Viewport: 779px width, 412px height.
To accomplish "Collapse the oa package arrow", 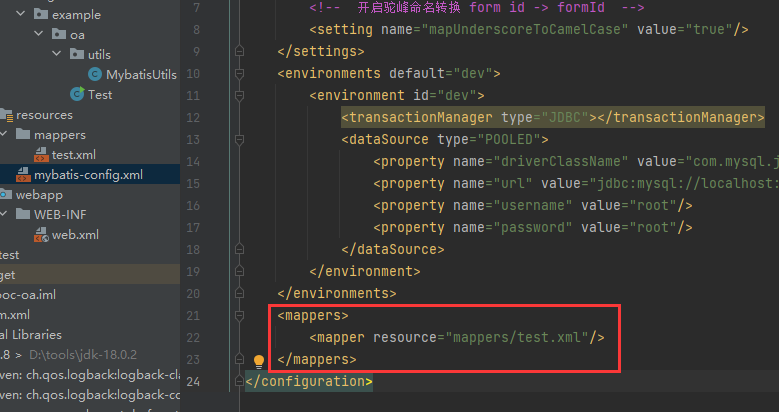I will [42, 35].
